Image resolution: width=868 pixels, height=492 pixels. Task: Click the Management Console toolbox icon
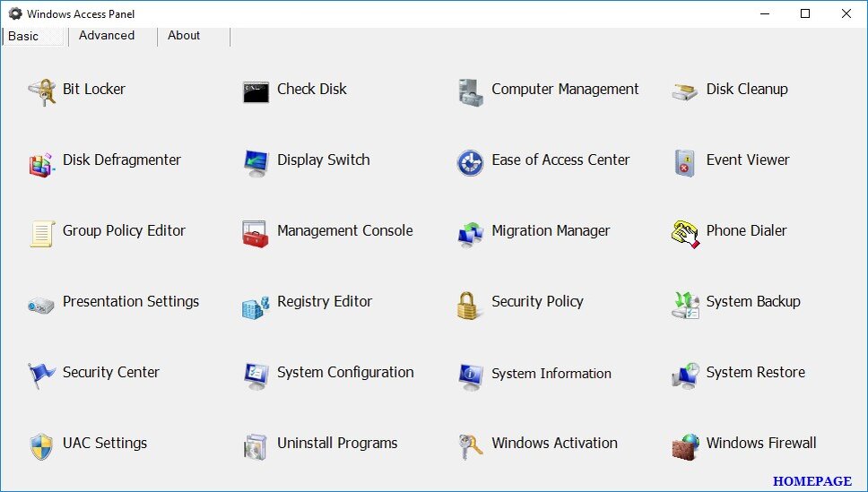tap(256, 233)
